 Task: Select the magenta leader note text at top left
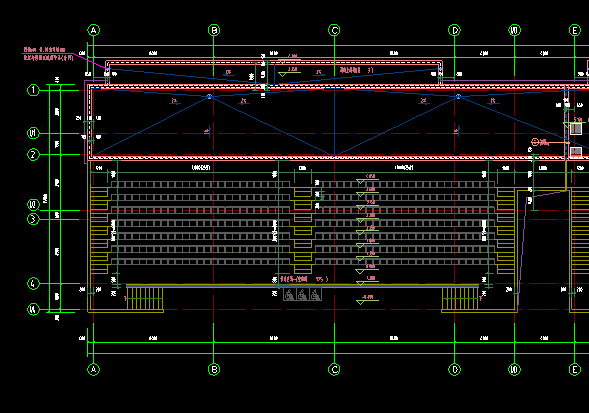click(x=48, y=54)
